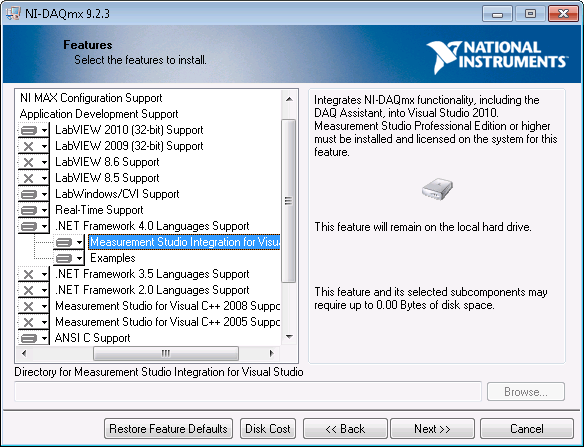Select LabVIEW 8.6 Support label
This screenshot has height=447, width=584.
pyautogui.click(x=107, y=162)
